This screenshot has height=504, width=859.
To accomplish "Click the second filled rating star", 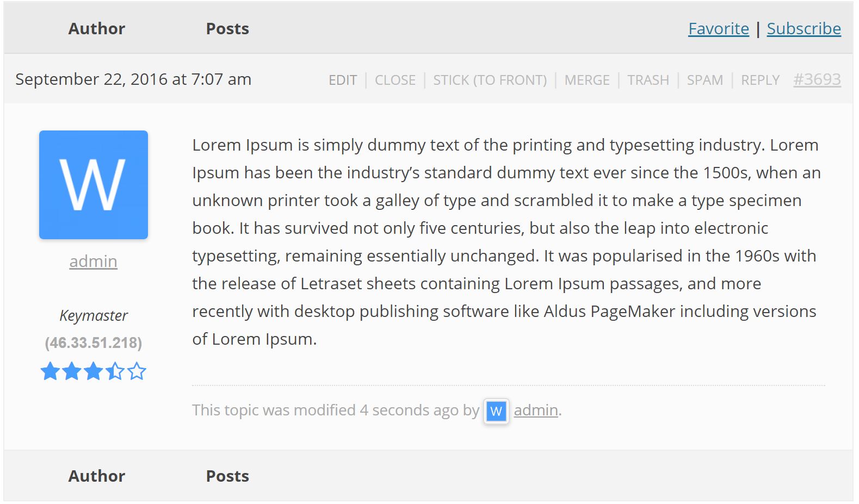I will [72, 371].
